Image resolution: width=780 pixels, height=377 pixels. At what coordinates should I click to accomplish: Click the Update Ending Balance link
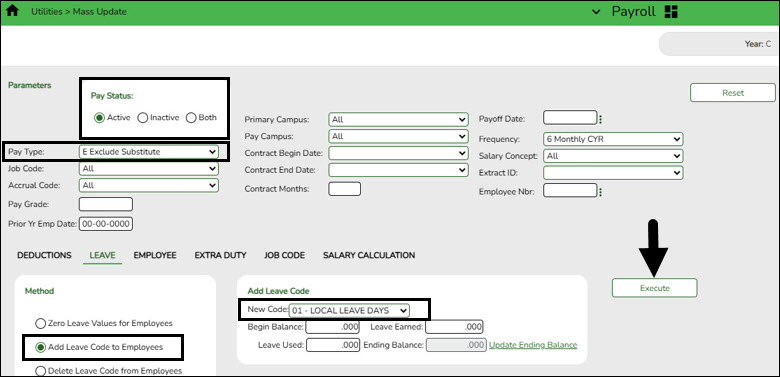click(x=533, y=345)
